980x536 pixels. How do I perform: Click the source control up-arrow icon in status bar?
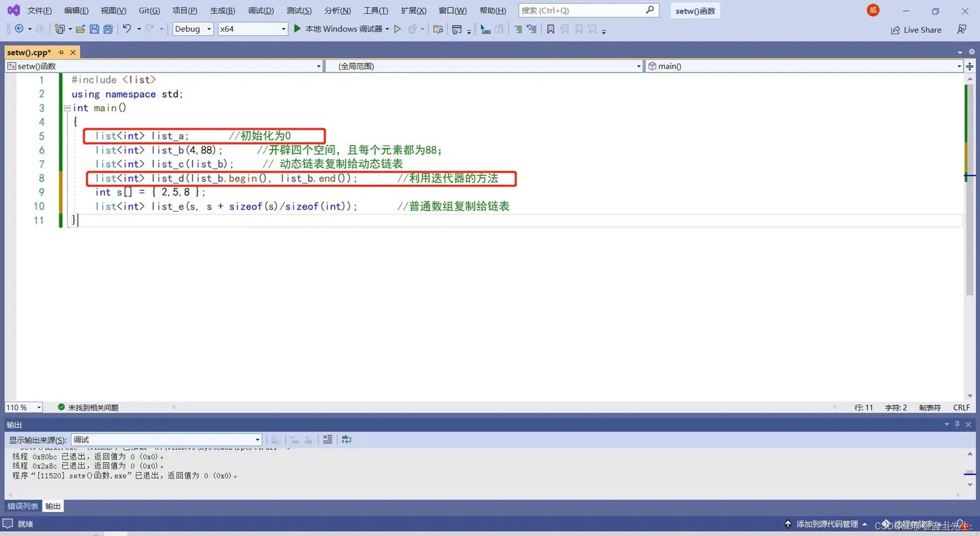pos(788,524)
